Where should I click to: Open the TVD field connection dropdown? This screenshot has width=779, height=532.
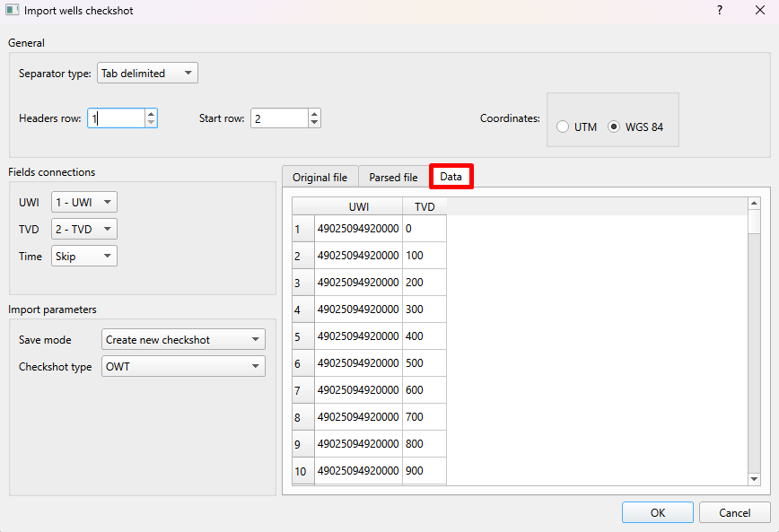tap(83, 229)
